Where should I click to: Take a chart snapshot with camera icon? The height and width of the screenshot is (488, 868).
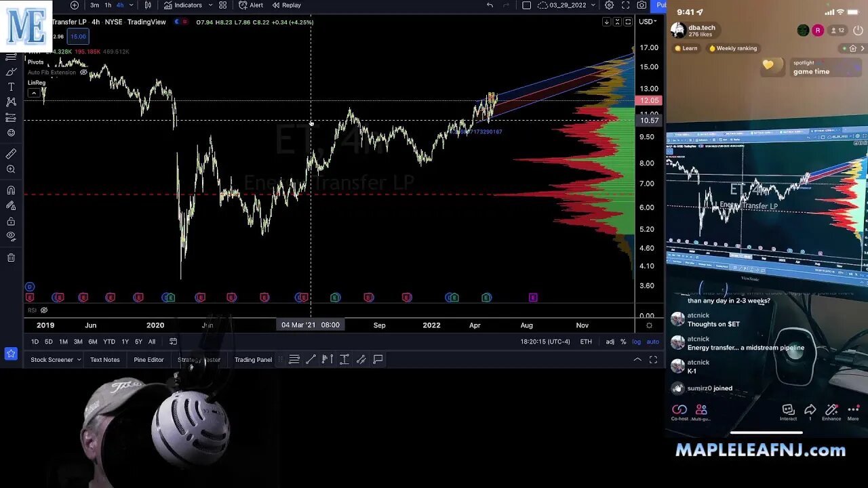(x=642, y=5)
